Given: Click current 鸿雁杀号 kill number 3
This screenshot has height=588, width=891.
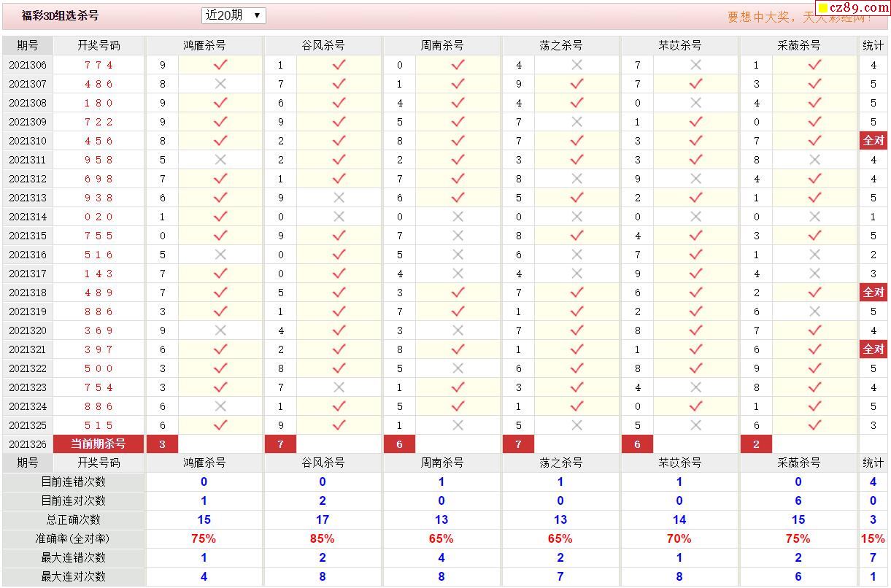Looking at the screenshot, I should pos(163,444).
